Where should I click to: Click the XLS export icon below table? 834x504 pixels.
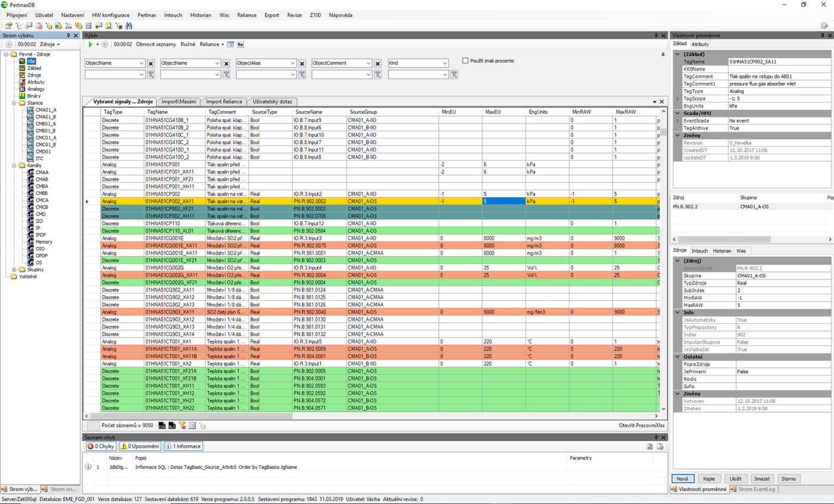[172, 426]
